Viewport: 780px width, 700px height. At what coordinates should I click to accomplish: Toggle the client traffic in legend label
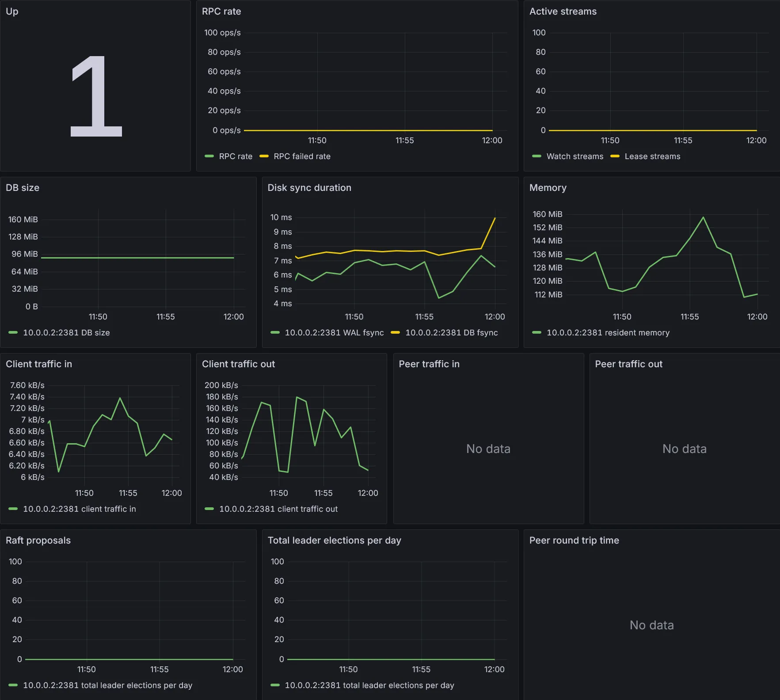tap(79, 509)
